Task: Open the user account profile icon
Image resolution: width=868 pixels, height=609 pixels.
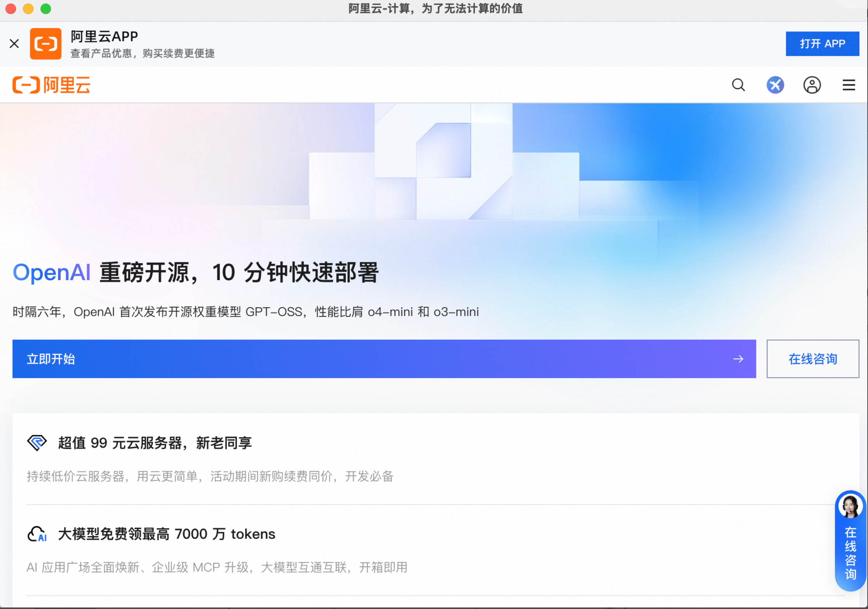Action: (x=812, y=85)
